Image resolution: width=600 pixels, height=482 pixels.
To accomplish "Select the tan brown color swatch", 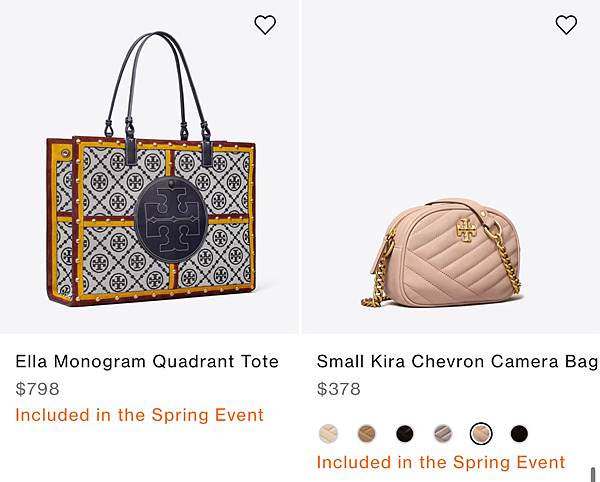I will pyautogui.click(x=367, y=433).
